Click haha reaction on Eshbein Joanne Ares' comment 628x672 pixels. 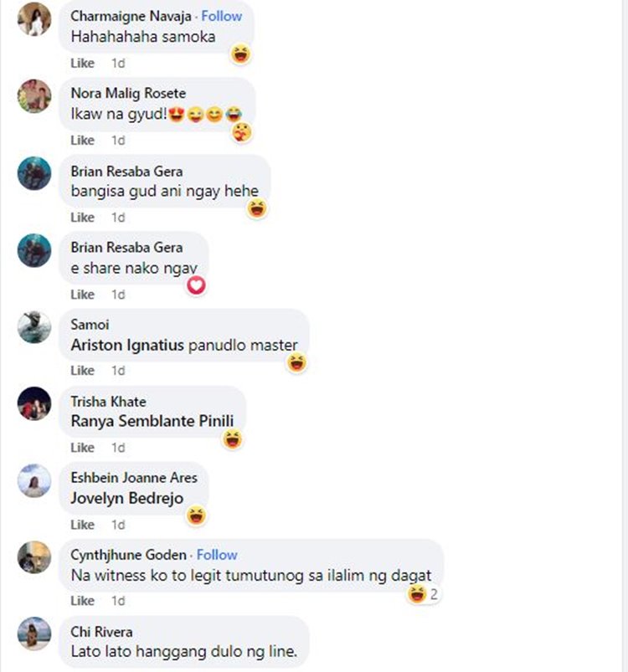pos(196,516)
